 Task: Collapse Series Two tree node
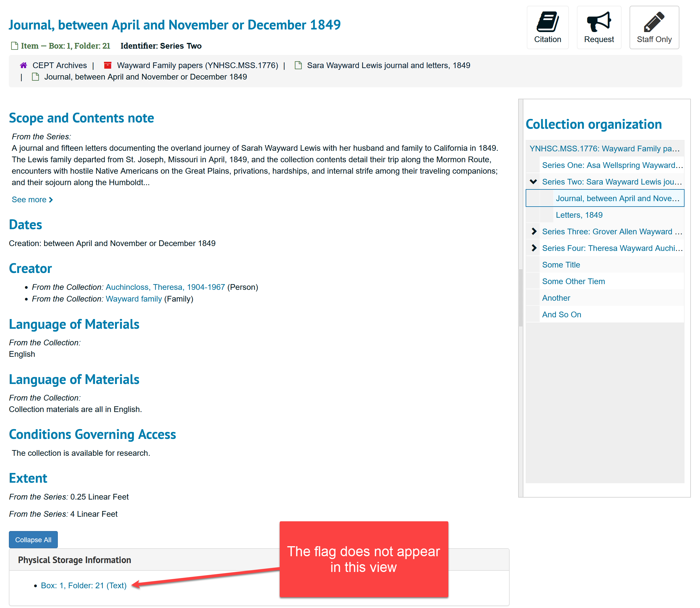pyautogui.click(x=533, y=182)
